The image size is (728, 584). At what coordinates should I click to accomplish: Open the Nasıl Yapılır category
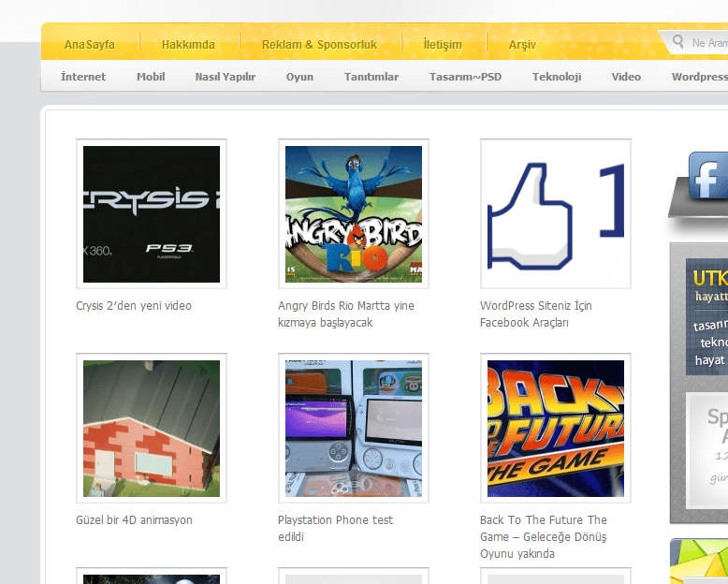226,77
